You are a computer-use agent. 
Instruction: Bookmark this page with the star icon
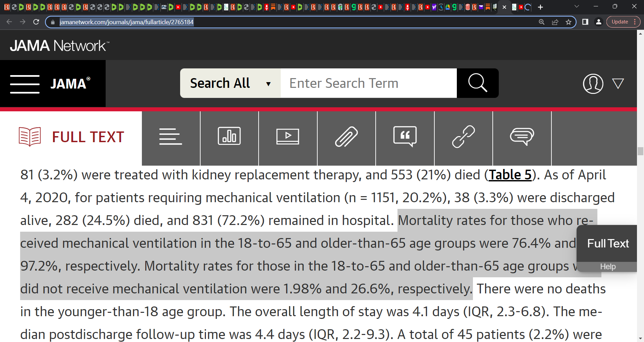569,22
